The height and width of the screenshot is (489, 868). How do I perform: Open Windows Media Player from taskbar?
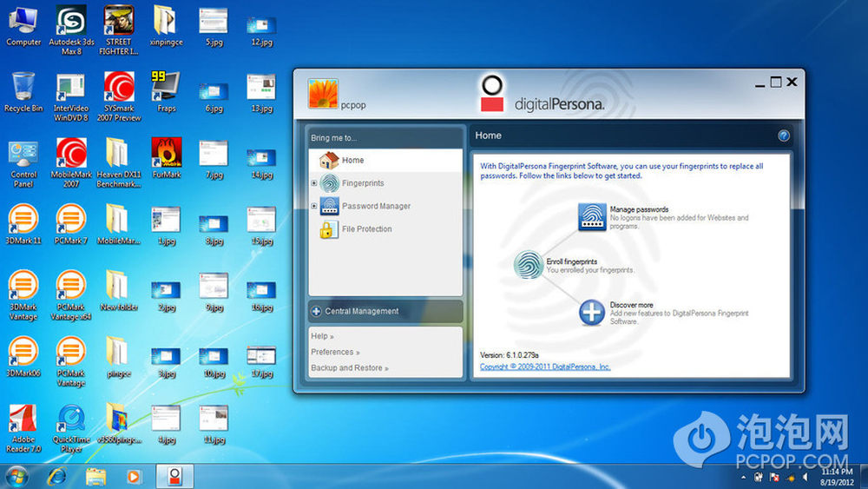pos(134,476)
